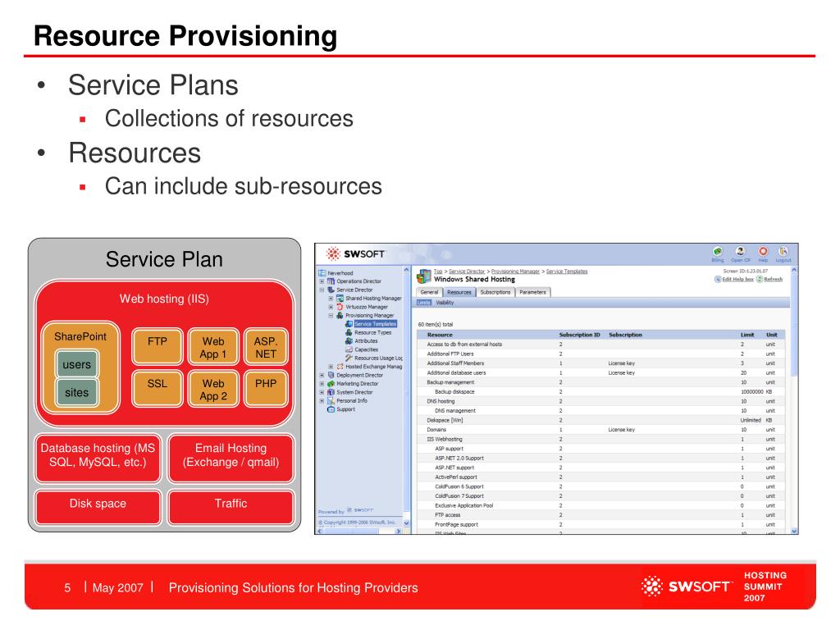840x630 pixels.
Task: Click the Resource column header
Action: [x=440, y=335]
